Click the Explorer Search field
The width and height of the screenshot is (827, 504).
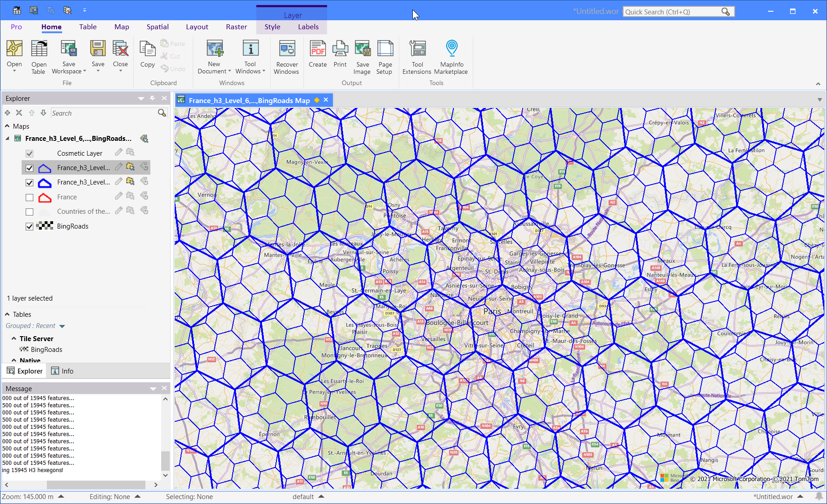[104, 113]
